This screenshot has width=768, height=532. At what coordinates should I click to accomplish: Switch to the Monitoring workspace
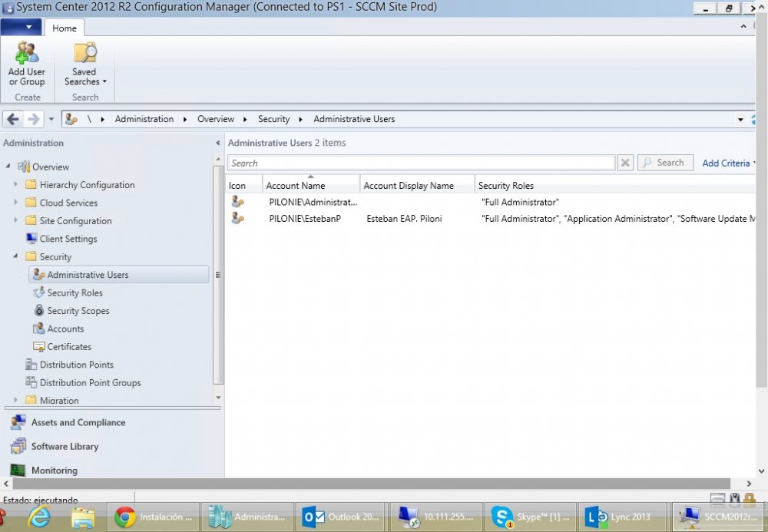point(55,471)
